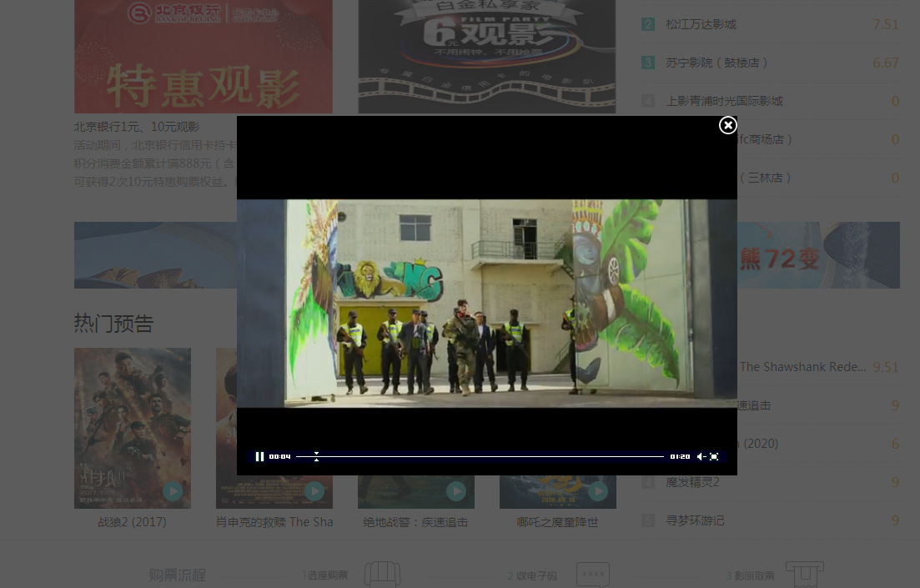The width and height of the screenshot is (920, 588).
Task: Open 魔发精灵2 in movie ranking
Action: 692,482
